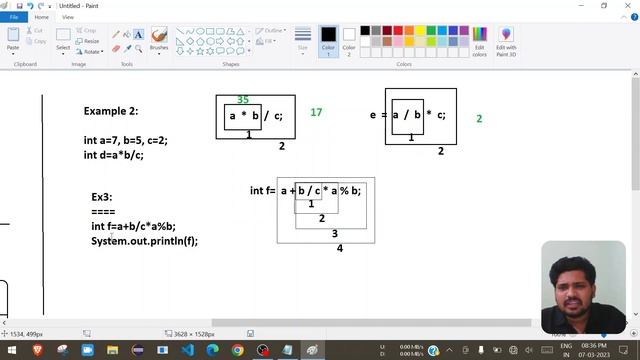Image resolution: width=640 pixels, height=360 pixels.
Task: Click the Cut scissors button
Action: click(x=35, y=31)
